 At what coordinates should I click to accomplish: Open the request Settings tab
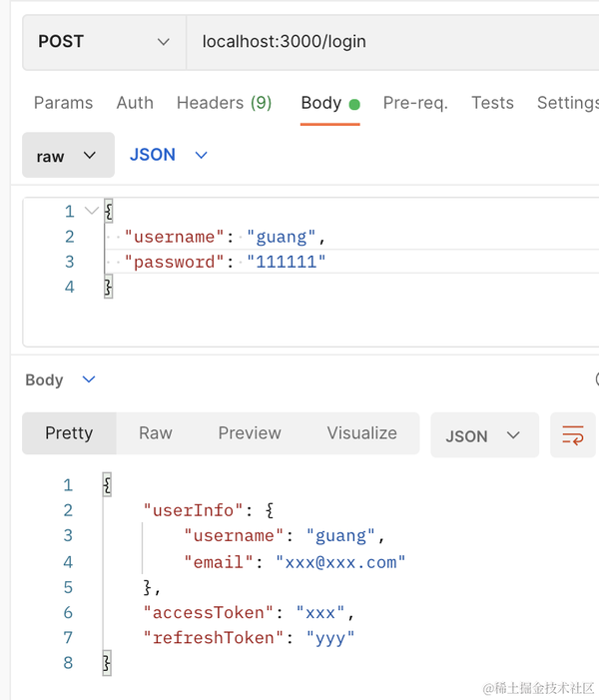tap(567, 103)
